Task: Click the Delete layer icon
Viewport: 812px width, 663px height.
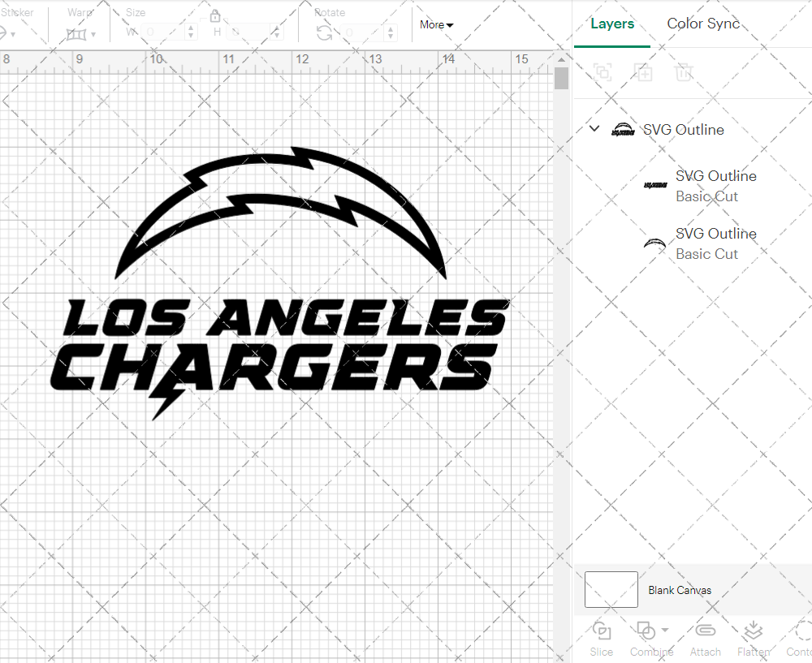Action: 685,72
